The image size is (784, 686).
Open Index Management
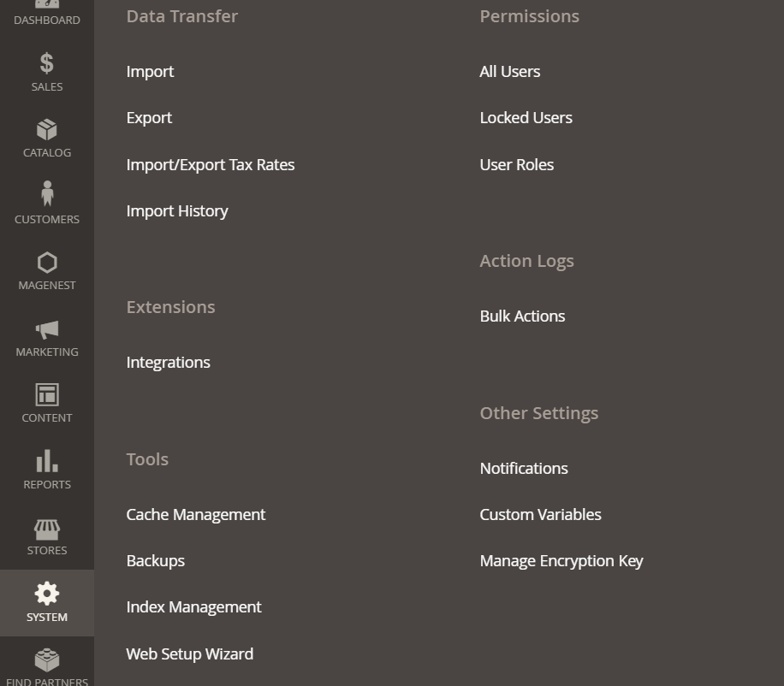pos(193,607)
